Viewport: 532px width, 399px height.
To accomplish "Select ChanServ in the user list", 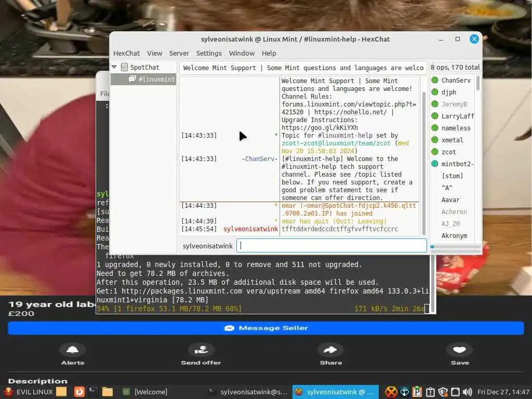I will point(456,81).
